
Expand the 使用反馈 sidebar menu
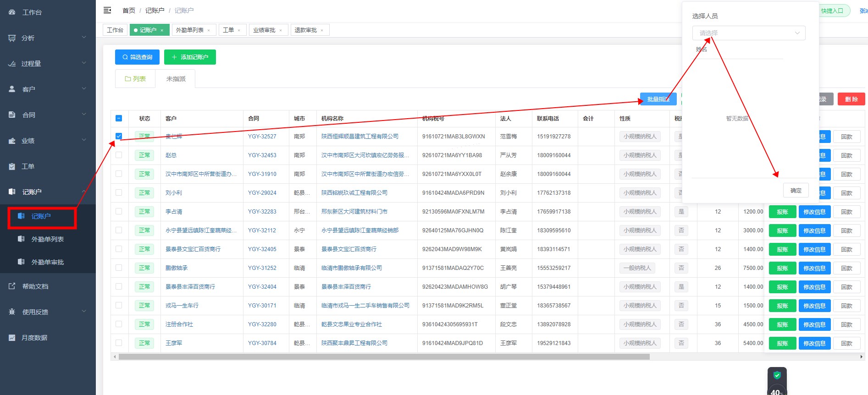click(x=48, y=312)
